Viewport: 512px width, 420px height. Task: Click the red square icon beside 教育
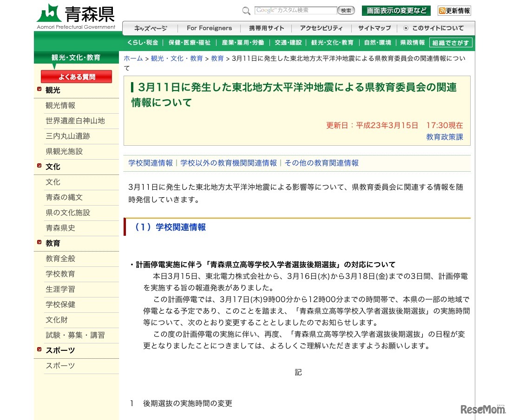click(x=39, y=243)
